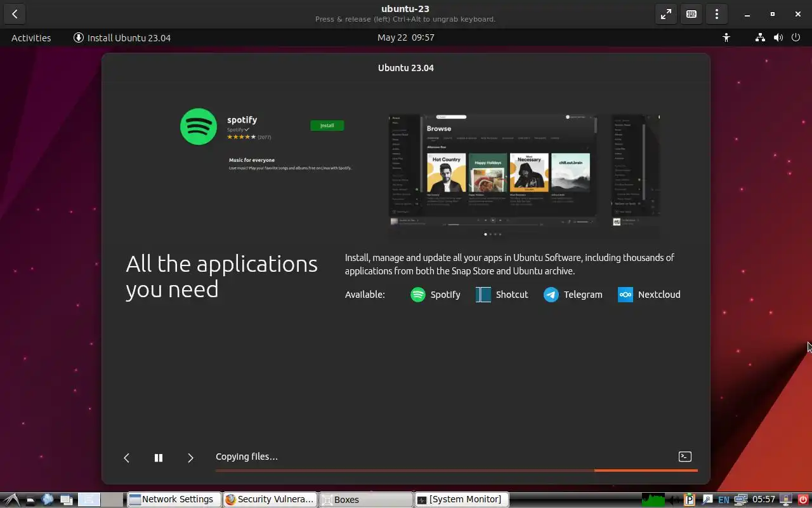Switch to the Boxes taskbar window
This screenshot has width=812, height=508.
pos(365,500)
